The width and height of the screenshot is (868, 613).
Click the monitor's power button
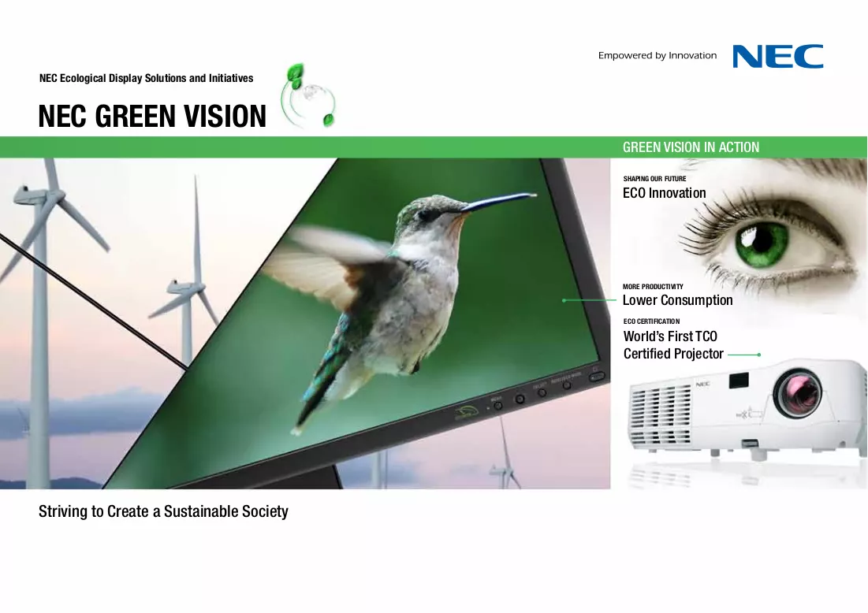tap(596, 377)
